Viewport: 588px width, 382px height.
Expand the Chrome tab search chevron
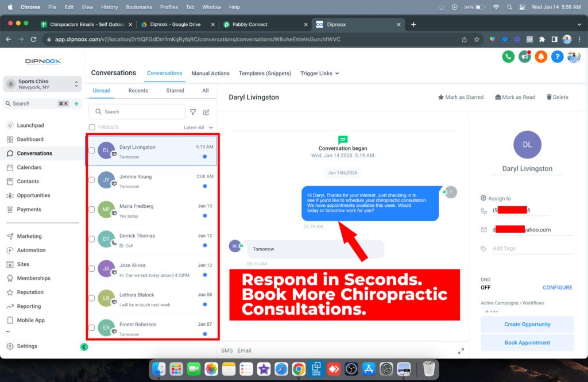[579, 24]
